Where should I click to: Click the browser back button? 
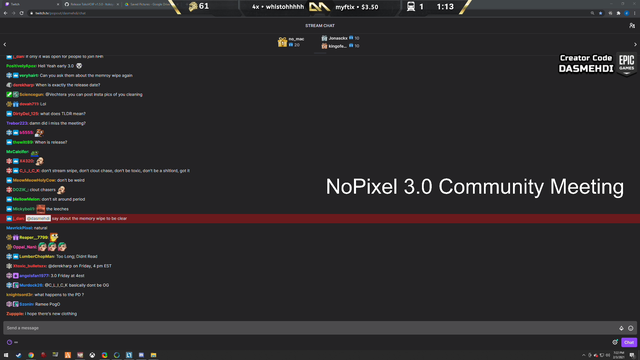coord(5,13)
